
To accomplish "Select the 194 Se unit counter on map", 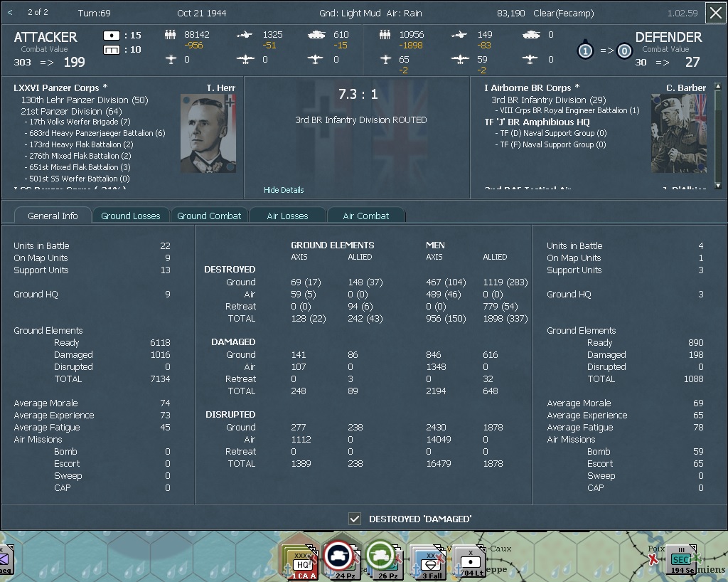I will click(681, 560).
